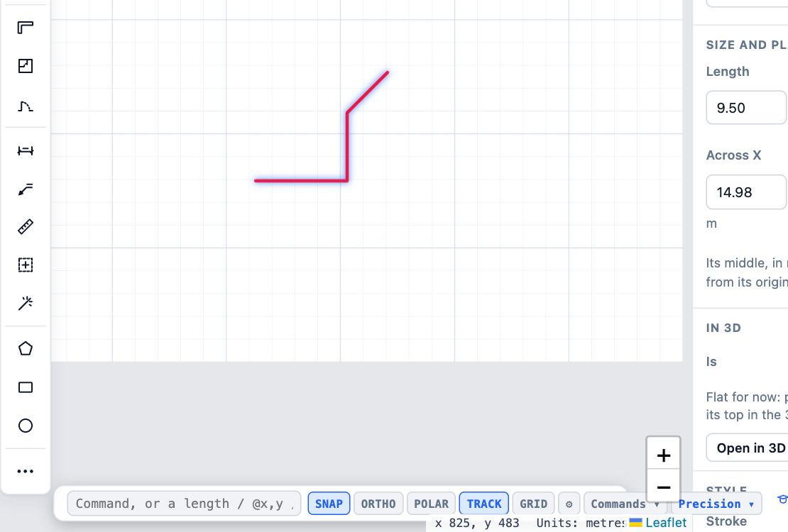Select the stairs square tool icon

(x=25, y=66)
